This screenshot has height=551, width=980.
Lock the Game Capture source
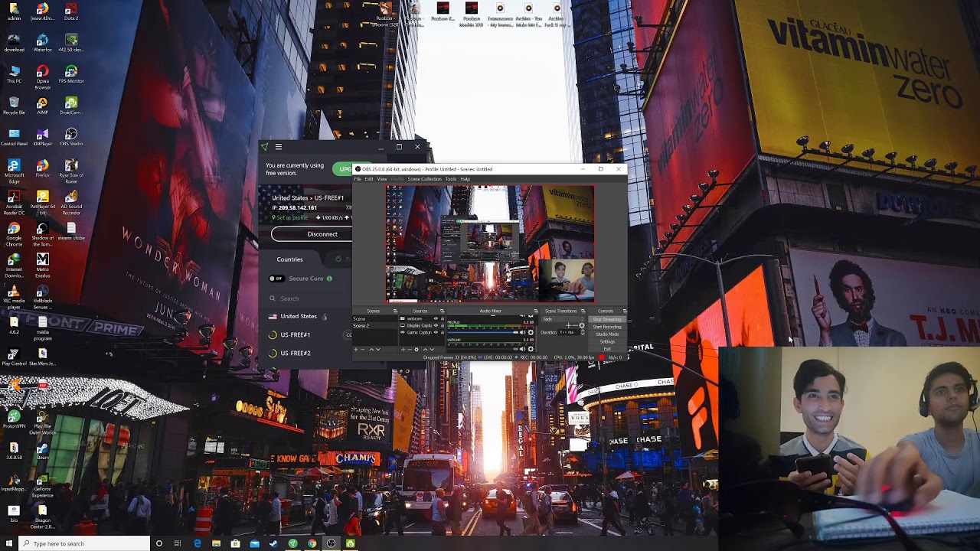coord(443,332)
